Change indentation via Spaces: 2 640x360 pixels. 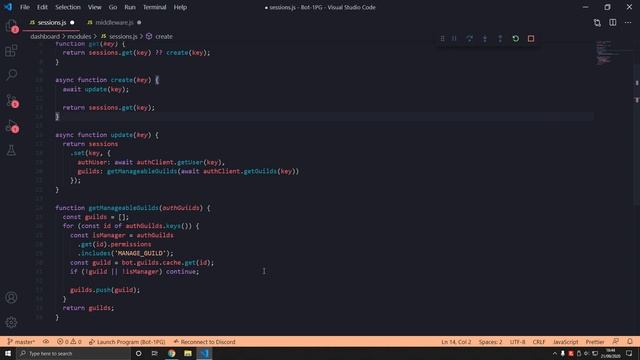pos(490,342)
